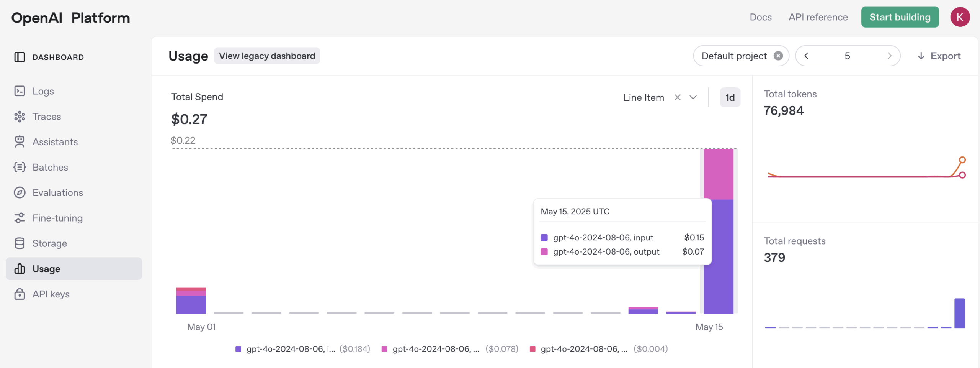This screenshot has height=368, width=980.
Task: Clear the Line Item grouping
Action: coord(678,97)
